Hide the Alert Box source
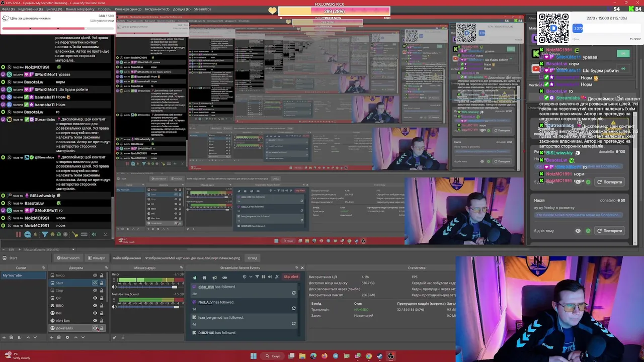The width and height of the screenshot is (644, 362). click(95, 321)
